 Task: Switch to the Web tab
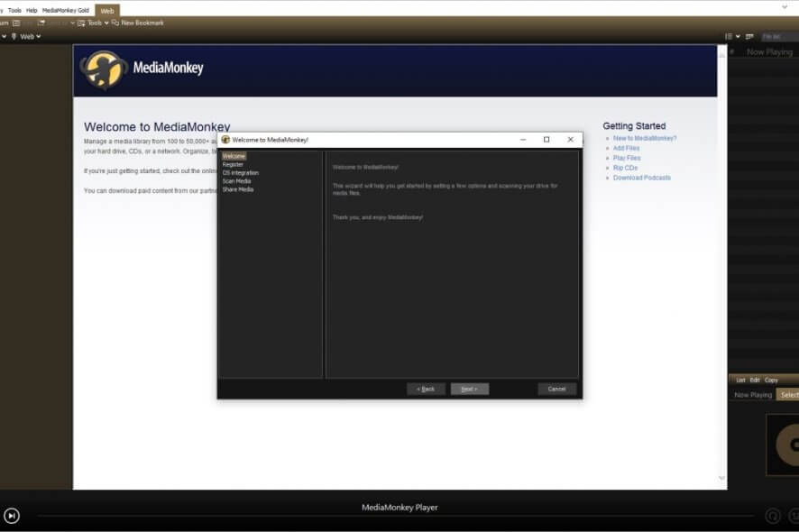[107, 11]
